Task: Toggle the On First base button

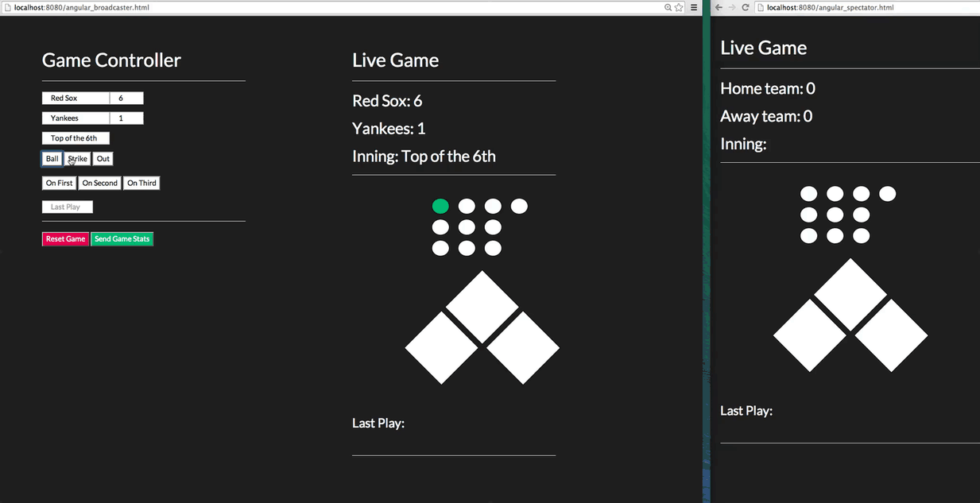Action: (x=59, y=183)
